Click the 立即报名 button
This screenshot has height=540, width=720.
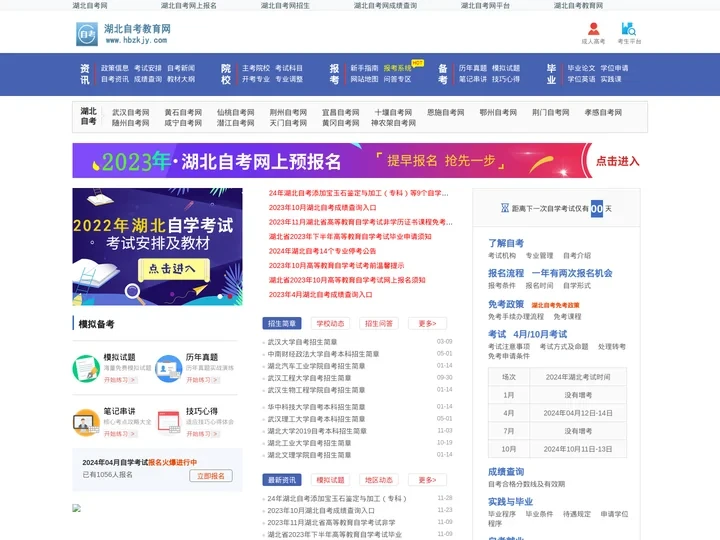(x=211, y=476)
